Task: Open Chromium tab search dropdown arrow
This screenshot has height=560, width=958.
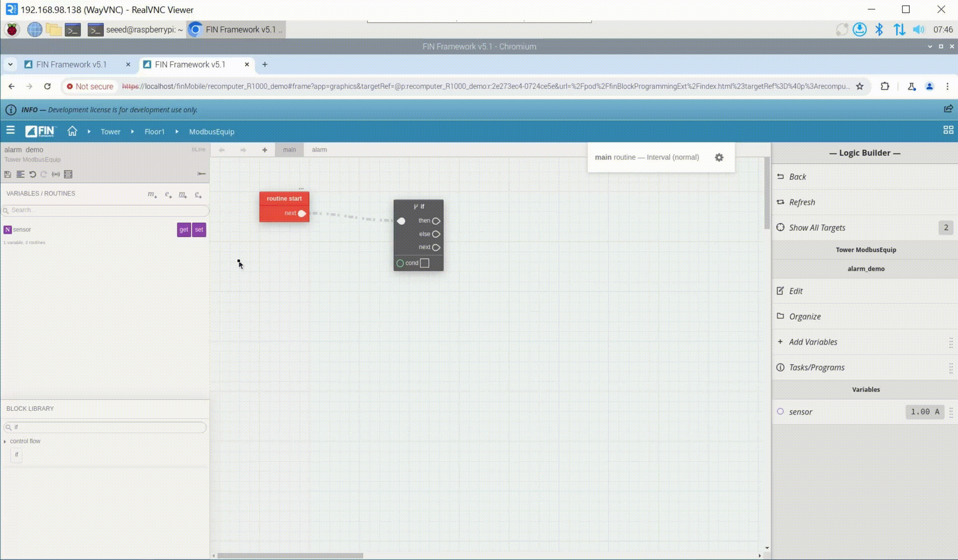Action: (x=10, y=64)
